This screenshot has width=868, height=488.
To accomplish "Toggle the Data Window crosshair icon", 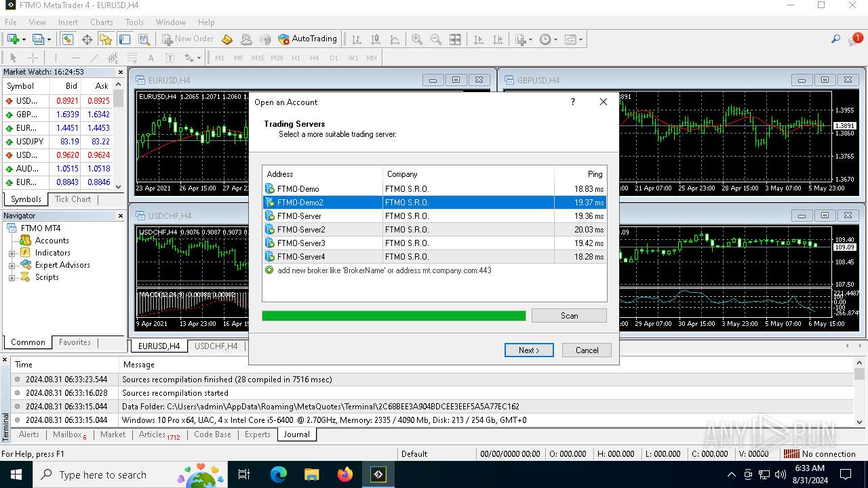I will pos(87,39).
